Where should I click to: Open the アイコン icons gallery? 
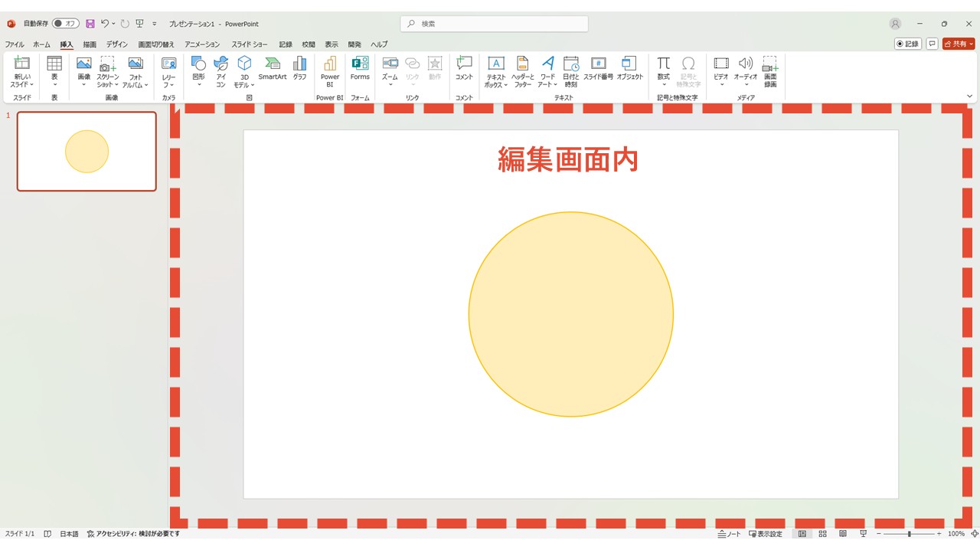click(220, 71)
